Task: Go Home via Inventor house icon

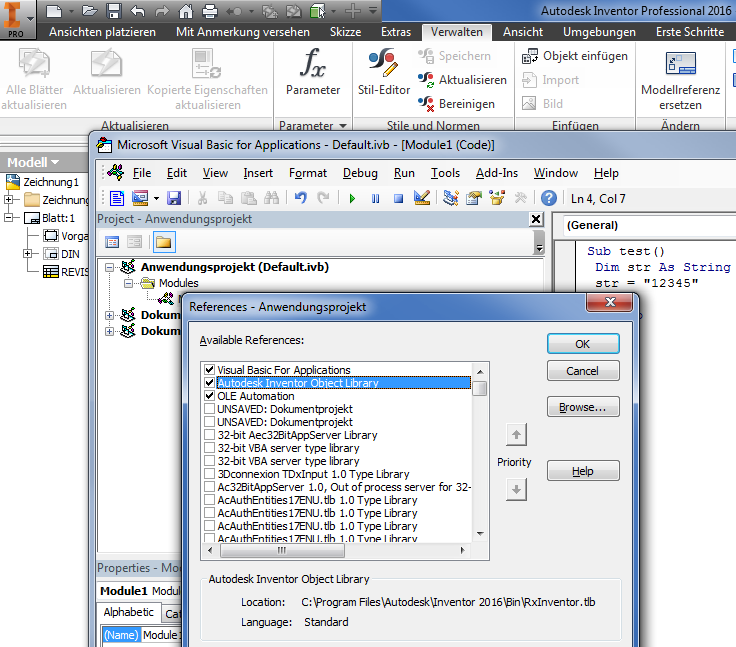Action: coord(186,10)
